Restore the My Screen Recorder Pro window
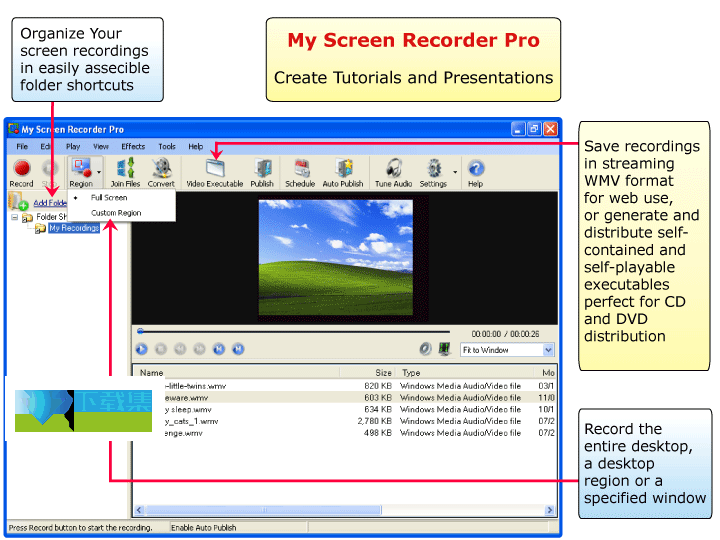This screenshot has width=720, height=540. pyautogui.click(x=534, y=129)
